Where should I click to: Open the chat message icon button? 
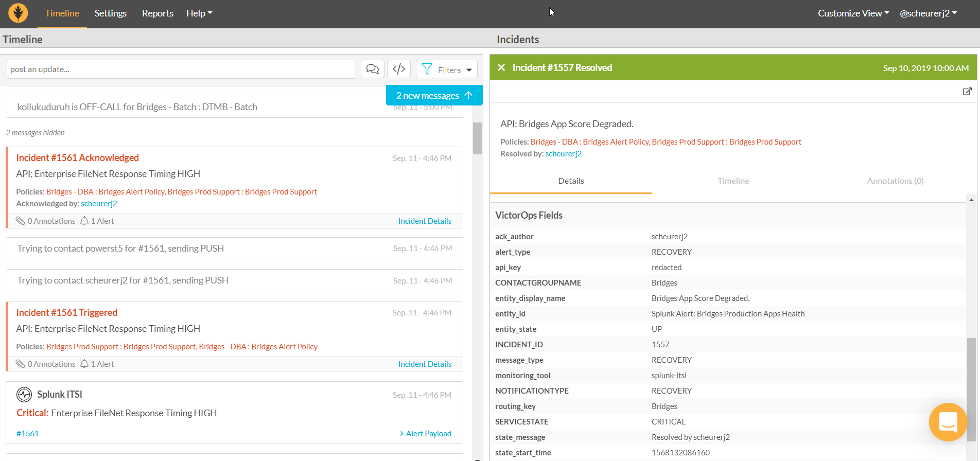(x=373, y=69)
